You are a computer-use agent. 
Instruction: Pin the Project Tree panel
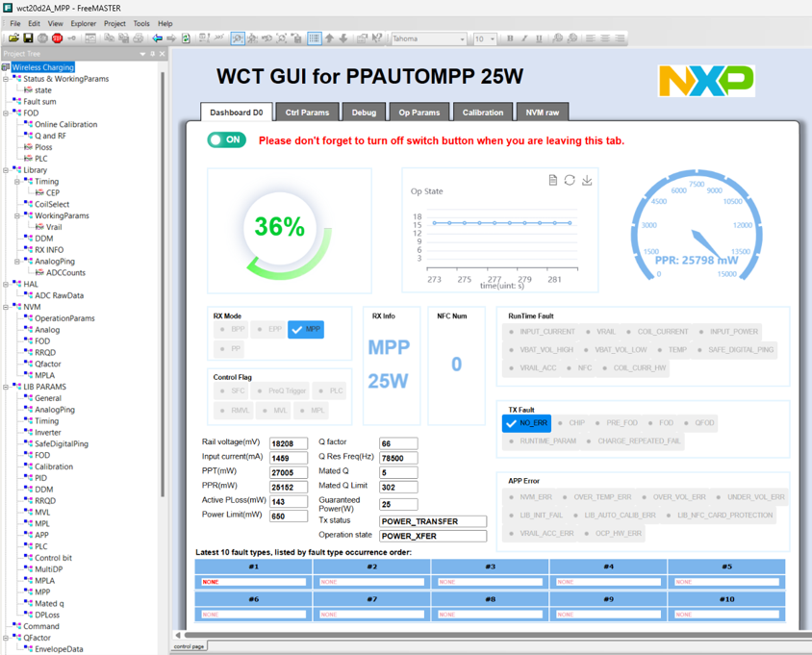[153, 54]
